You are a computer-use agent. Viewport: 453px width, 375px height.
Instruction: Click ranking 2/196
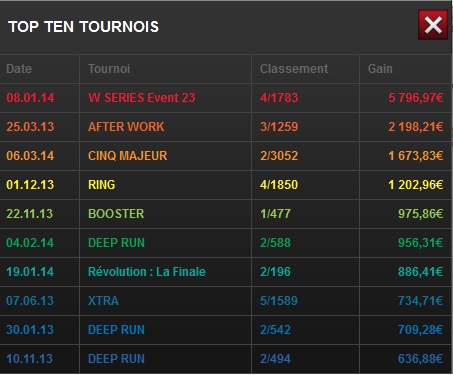tap(275, 272)
